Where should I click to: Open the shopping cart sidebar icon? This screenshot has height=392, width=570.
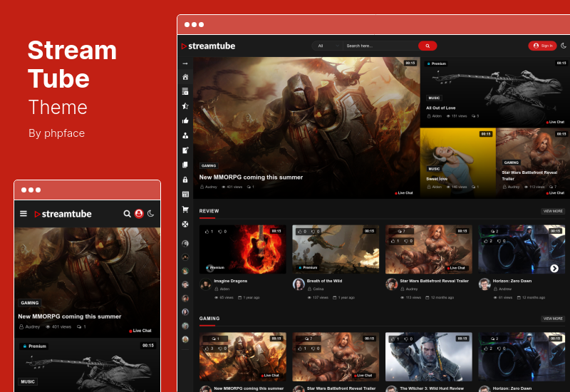[185, 209]
